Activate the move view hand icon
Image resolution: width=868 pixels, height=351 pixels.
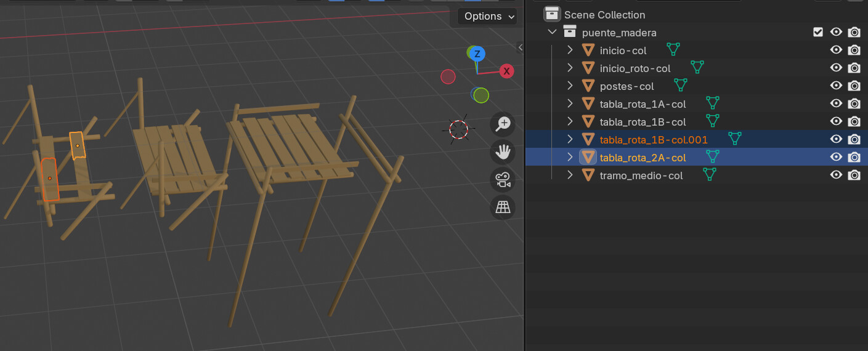pyautogui.click(x=503, y=152)
